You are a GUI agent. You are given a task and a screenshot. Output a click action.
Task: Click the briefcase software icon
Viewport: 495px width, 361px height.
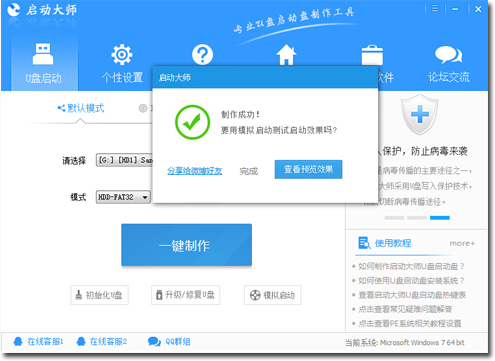(x=372, y=55)
